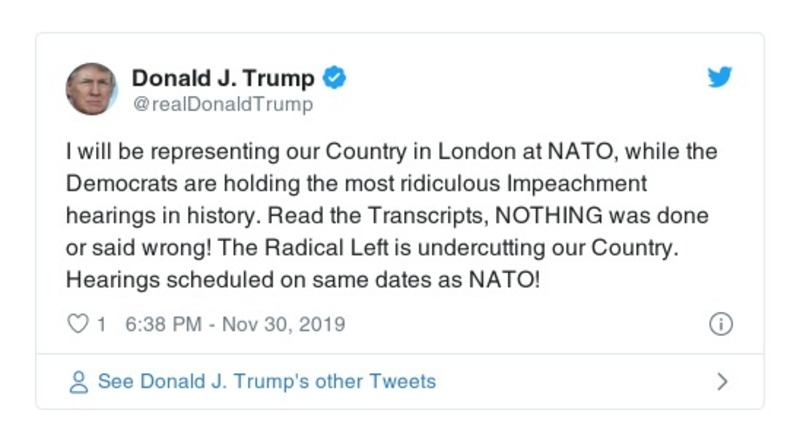Like the tweet using the heart icon
The image size is (800, 445).
77,325
